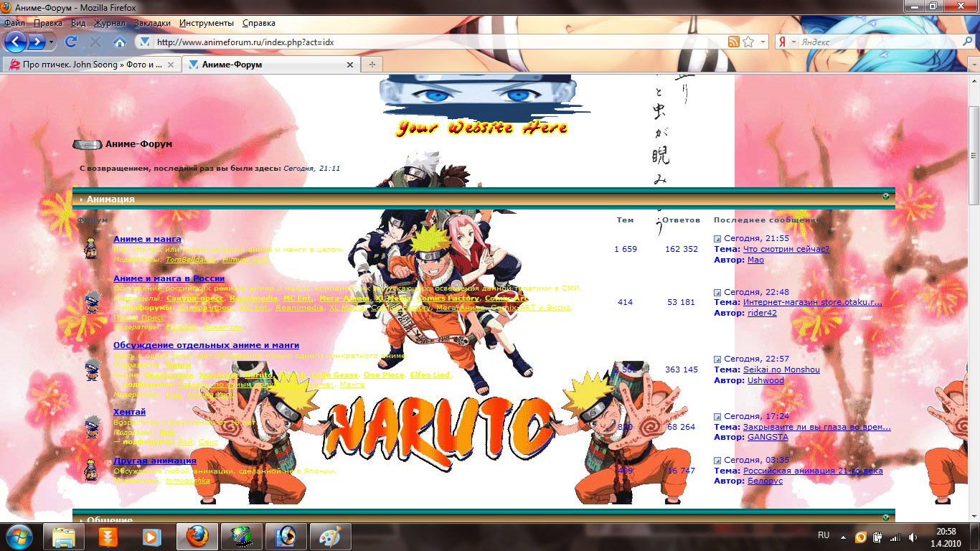Click the Stop loading X icon
980x551 pixels.
click(95, 42)
